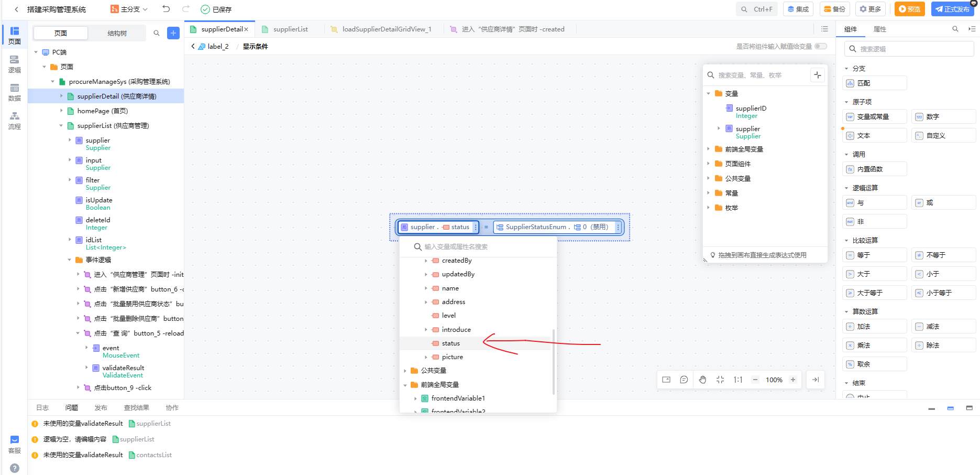Select status property in dropdown list
This screenshot has width=980, height=475.
point(475,343)
